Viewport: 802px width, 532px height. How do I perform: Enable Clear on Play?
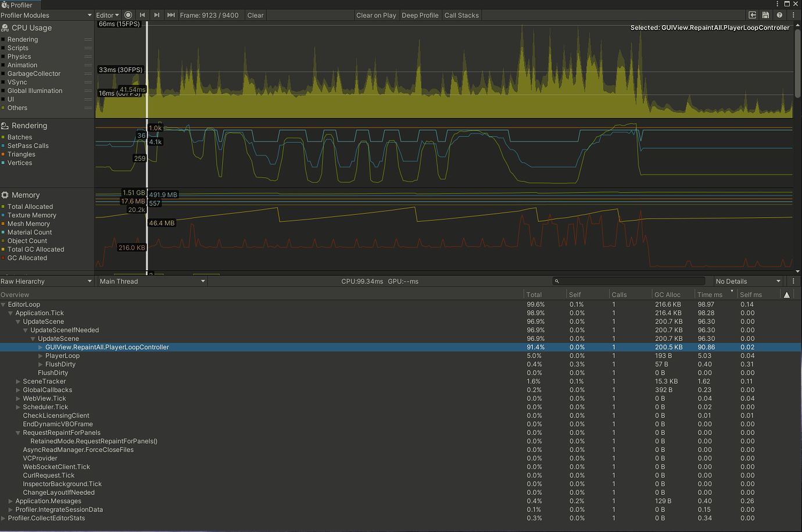point(376,15)
